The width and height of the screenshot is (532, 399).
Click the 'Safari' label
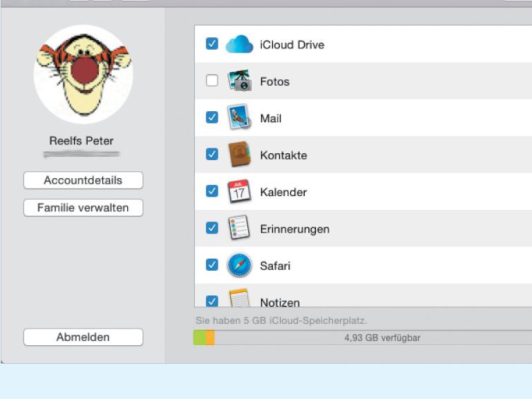[x=275, y=266]
